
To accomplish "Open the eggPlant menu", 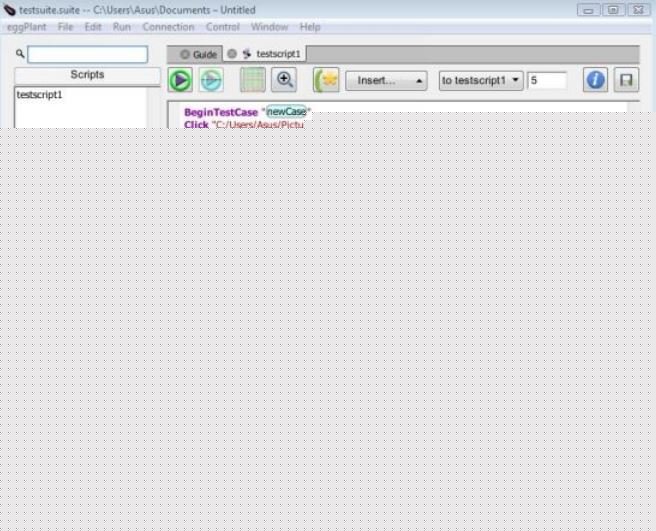I will pyautogui.click(x=27, y=27).
